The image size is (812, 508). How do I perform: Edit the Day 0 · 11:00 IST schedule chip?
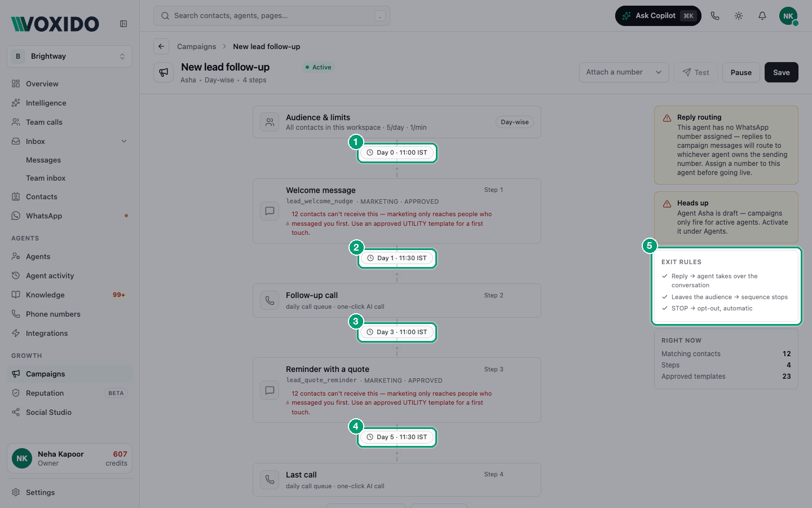click(x=397, y=152)
